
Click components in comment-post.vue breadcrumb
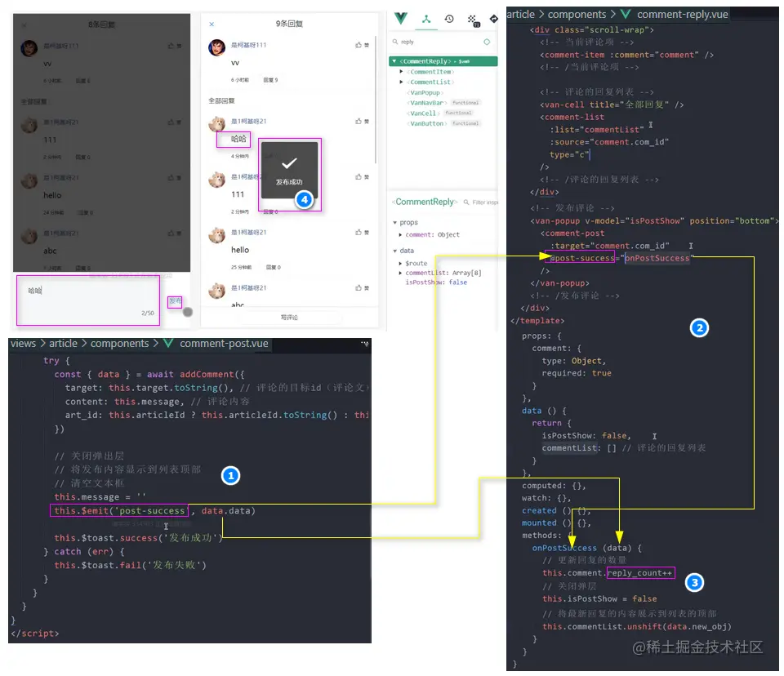tap(119, 344)
